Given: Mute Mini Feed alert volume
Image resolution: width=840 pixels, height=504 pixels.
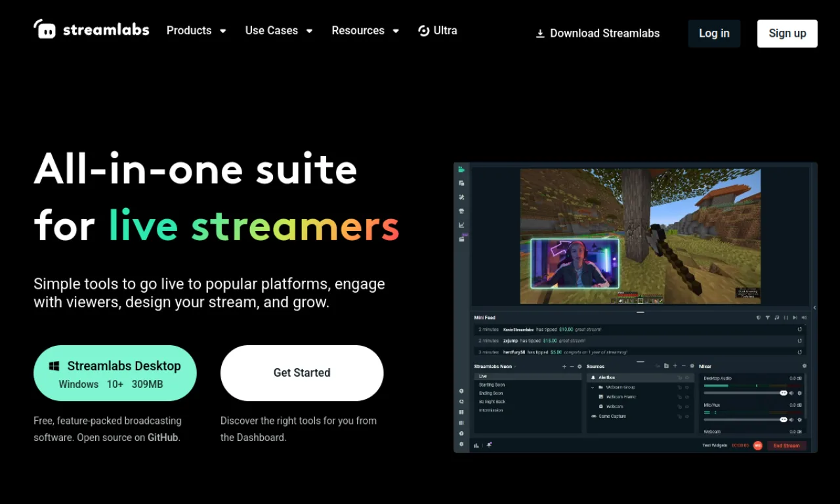Looking at the screenshot, I should tap(804, 318).
